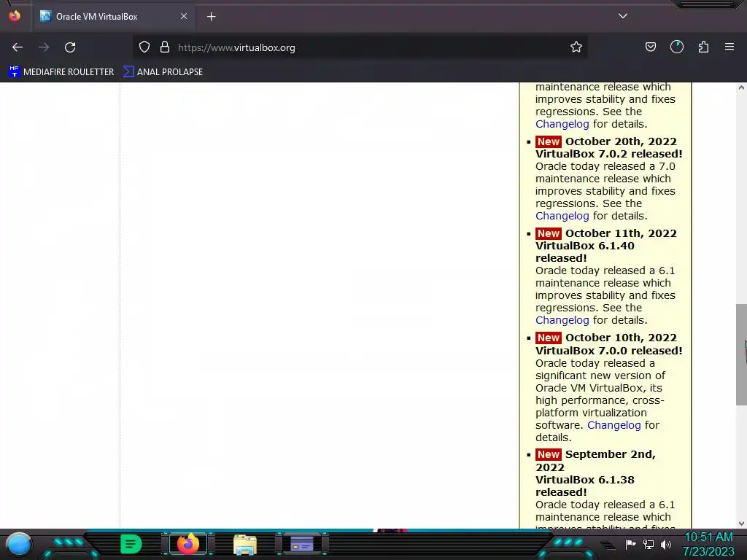This screenshot has height=560, width=747.
Task: Open Changelog link for VirtualBox 7.0.0
Action: pyautogui.click(x=614, y=425)
